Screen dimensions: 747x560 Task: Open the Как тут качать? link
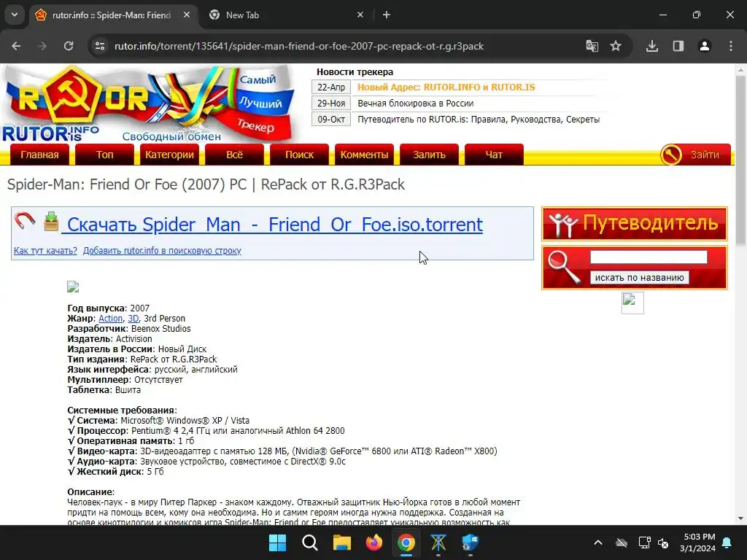[x=45, y=251]
